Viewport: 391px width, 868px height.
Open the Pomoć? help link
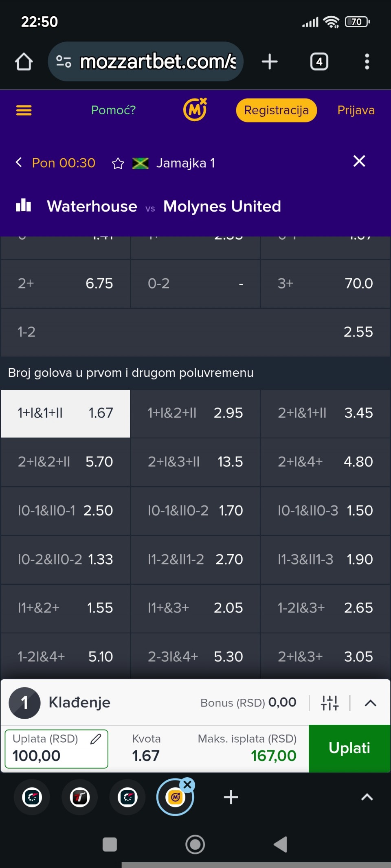coord(113,110)
